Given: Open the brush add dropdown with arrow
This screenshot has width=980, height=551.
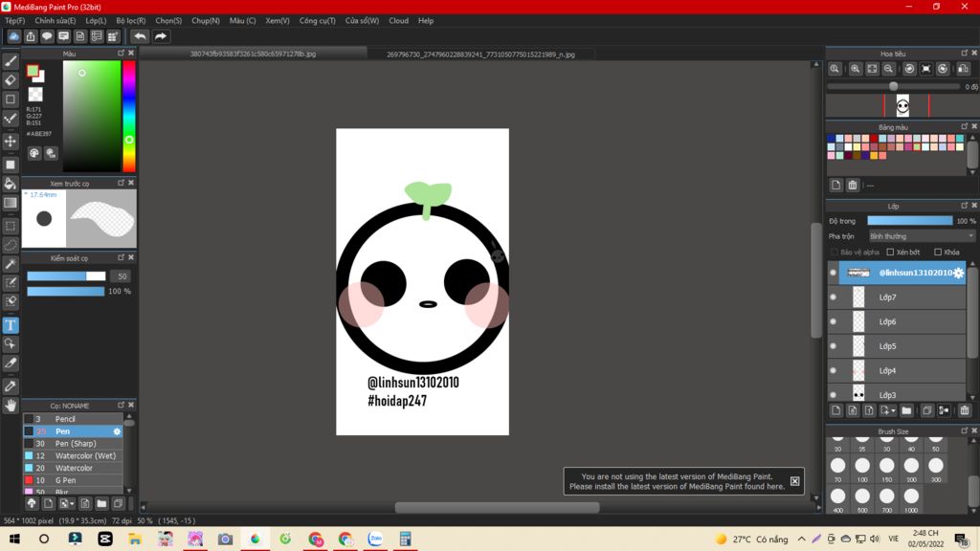Looking at the screenshot, I should [66, 503].
